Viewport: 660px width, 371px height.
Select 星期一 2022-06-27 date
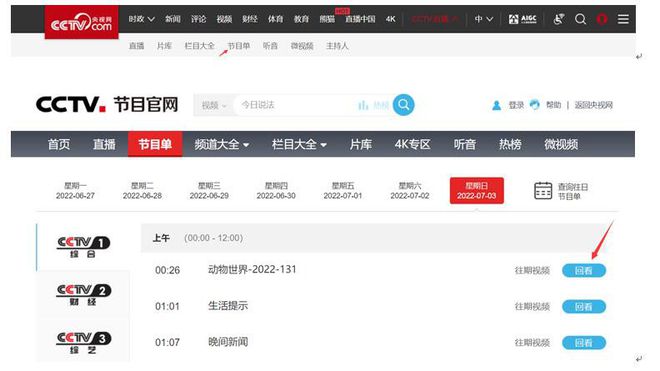pos(75,191)
